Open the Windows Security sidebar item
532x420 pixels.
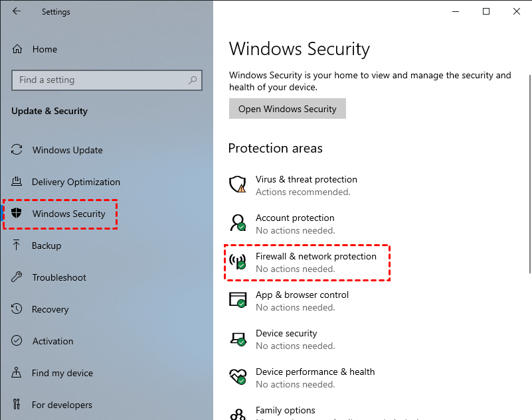pyautogui.click(x=68, y=214)
